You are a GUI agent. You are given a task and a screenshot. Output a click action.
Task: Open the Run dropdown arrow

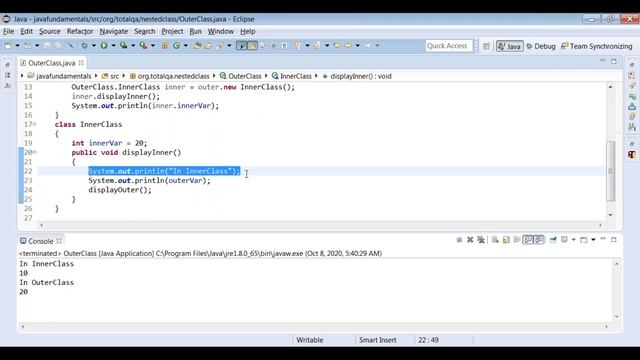point(113,46)
